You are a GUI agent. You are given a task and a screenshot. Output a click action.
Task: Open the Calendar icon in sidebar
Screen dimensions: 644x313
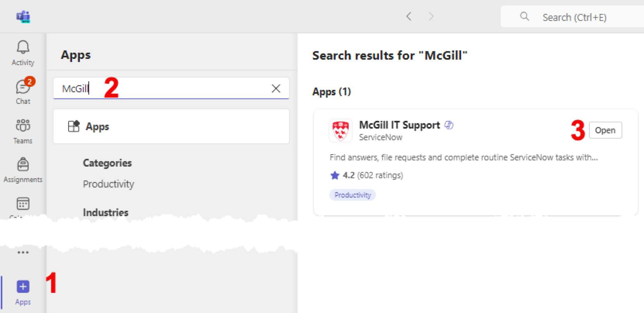click(x=23, y=204)
